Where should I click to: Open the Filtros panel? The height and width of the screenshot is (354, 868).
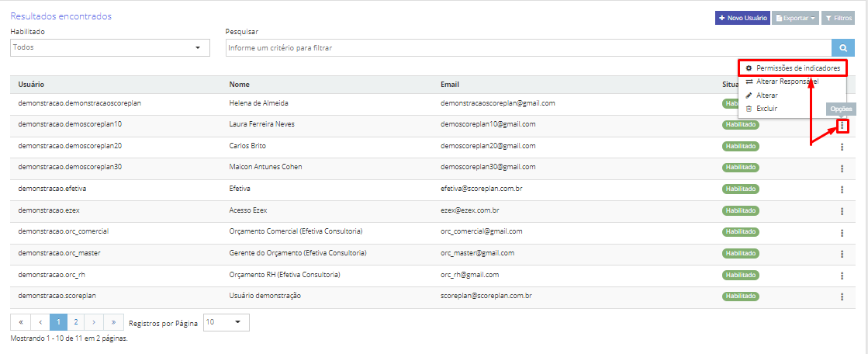(x=838, y=19)
